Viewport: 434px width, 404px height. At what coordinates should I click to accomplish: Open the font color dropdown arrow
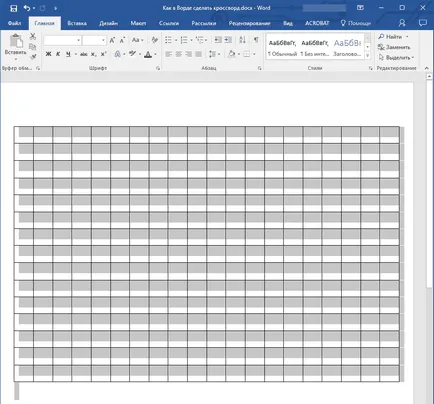156,54
